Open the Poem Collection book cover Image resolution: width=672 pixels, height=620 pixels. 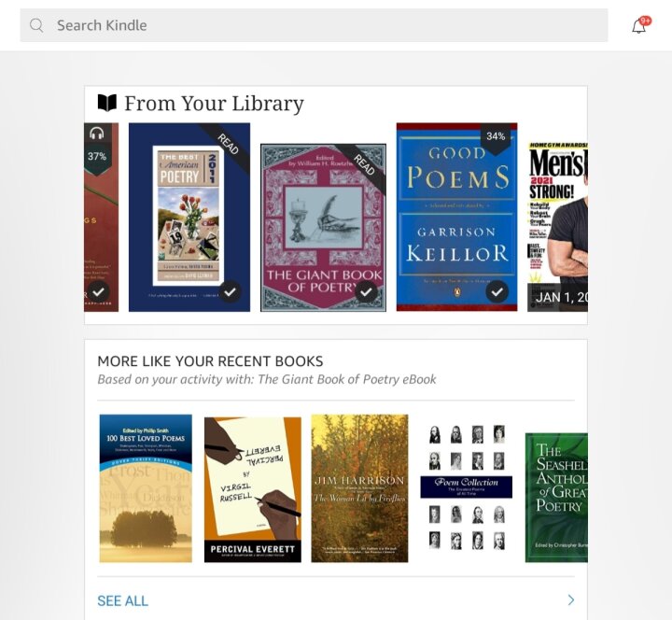coord(467,487)
